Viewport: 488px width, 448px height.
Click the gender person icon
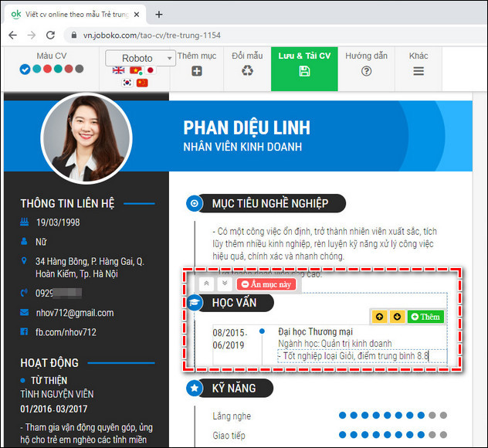point(24,241)
